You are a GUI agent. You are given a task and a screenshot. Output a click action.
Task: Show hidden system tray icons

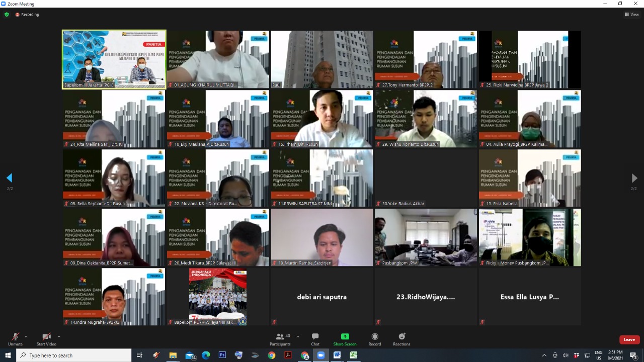coord(544,355)
